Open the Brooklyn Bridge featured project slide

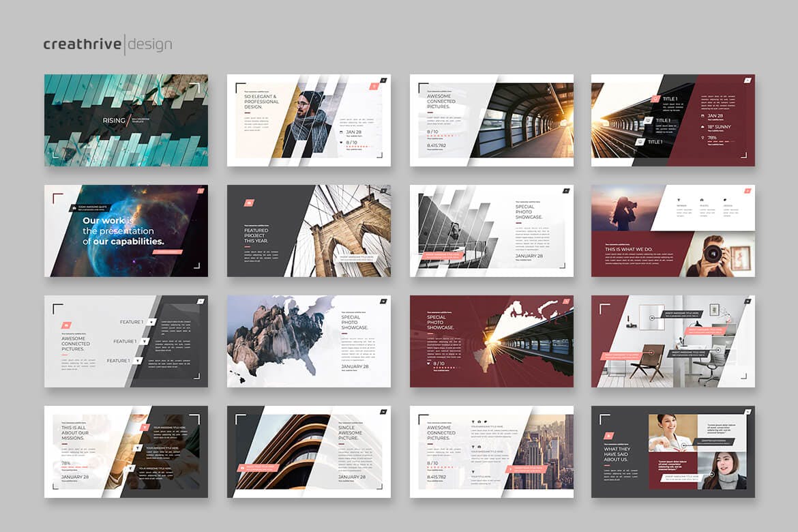(309, 231)
